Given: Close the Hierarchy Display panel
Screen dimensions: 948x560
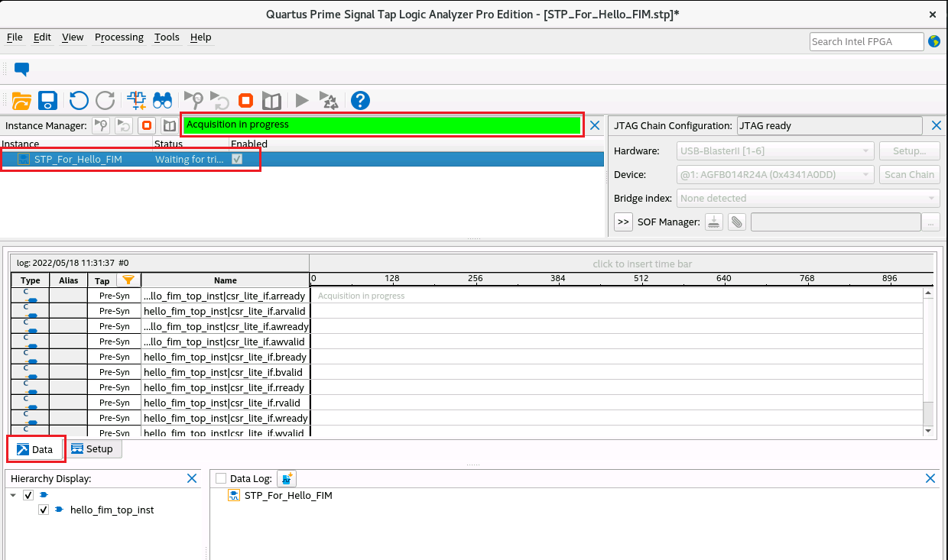Looking at the screenshot, I should [x=193, y=478].
